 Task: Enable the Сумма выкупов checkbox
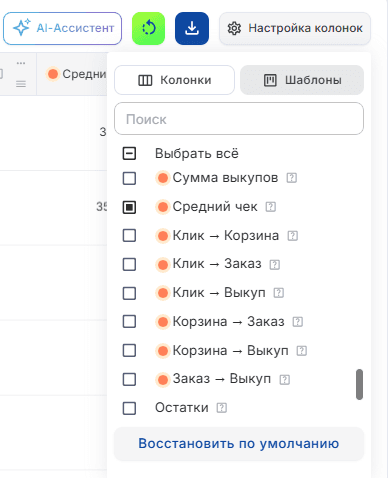point(129,178)
